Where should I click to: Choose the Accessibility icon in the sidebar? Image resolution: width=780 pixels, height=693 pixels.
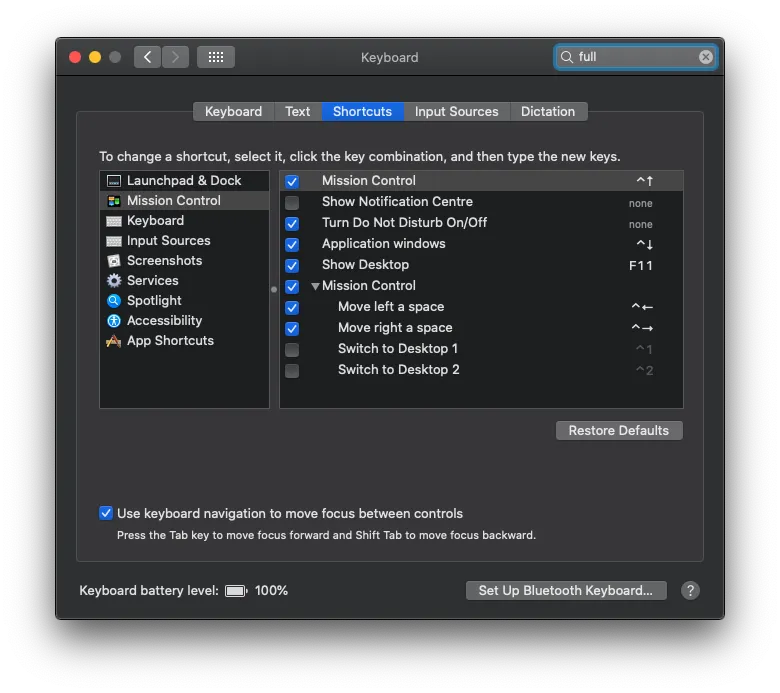(x=114, y=321)
